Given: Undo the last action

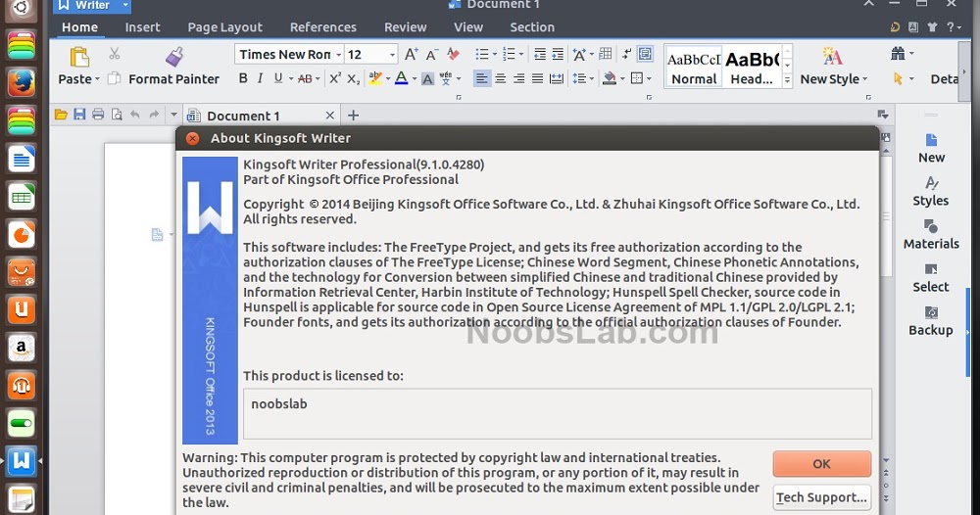Looking at the screenshot, I should (x=135, y=115).
